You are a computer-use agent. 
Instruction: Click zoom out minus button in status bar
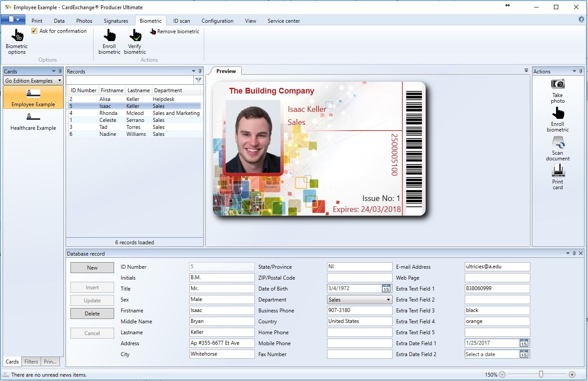502,374
